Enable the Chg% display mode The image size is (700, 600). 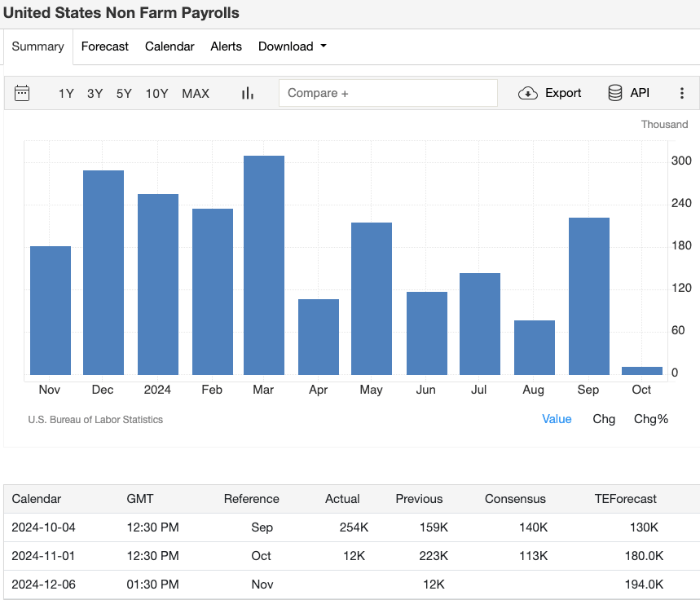coord(650,418)
